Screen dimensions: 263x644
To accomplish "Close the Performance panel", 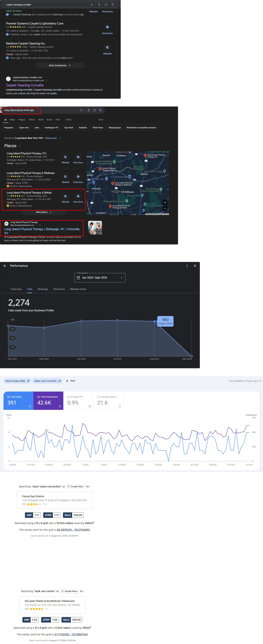I will point(195,266).
